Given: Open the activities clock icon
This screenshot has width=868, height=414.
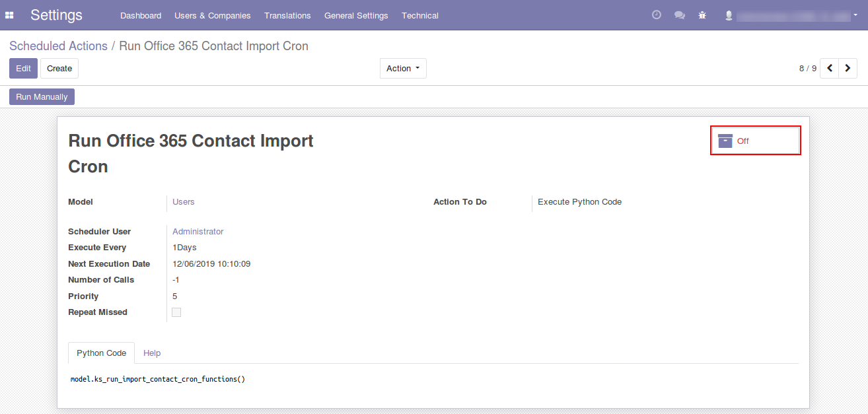Looking at the screenshot, I should (x=656, y=15).
